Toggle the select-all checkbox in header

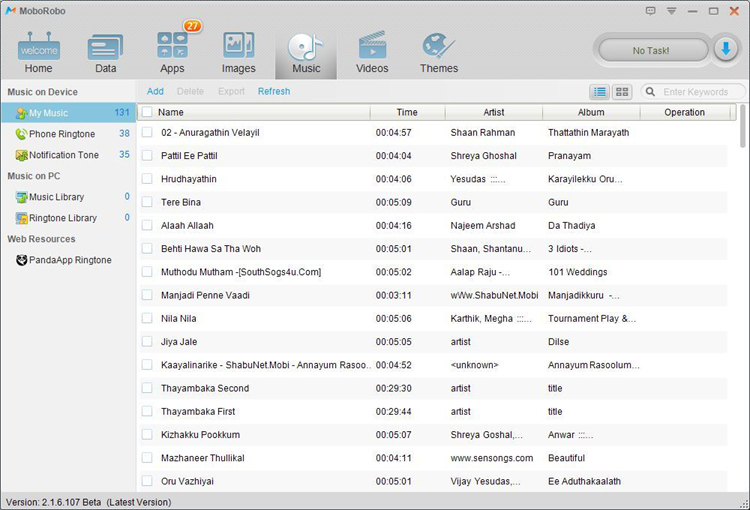147,112
